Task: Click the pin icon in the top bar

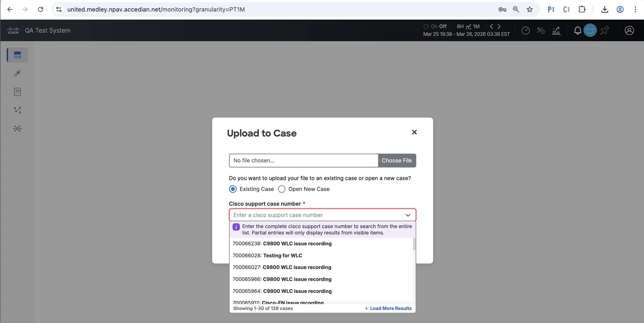Action: pos(605,30)
